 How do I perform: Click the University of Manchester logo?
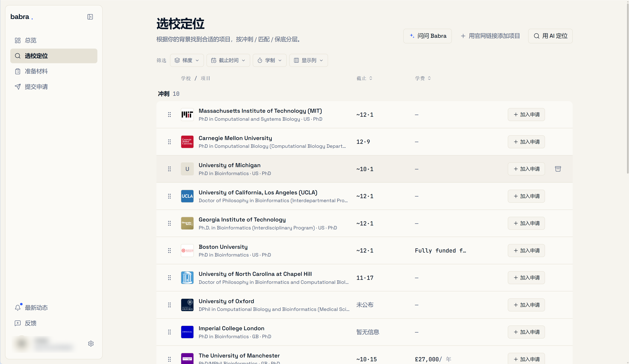(x=187, y=359)
